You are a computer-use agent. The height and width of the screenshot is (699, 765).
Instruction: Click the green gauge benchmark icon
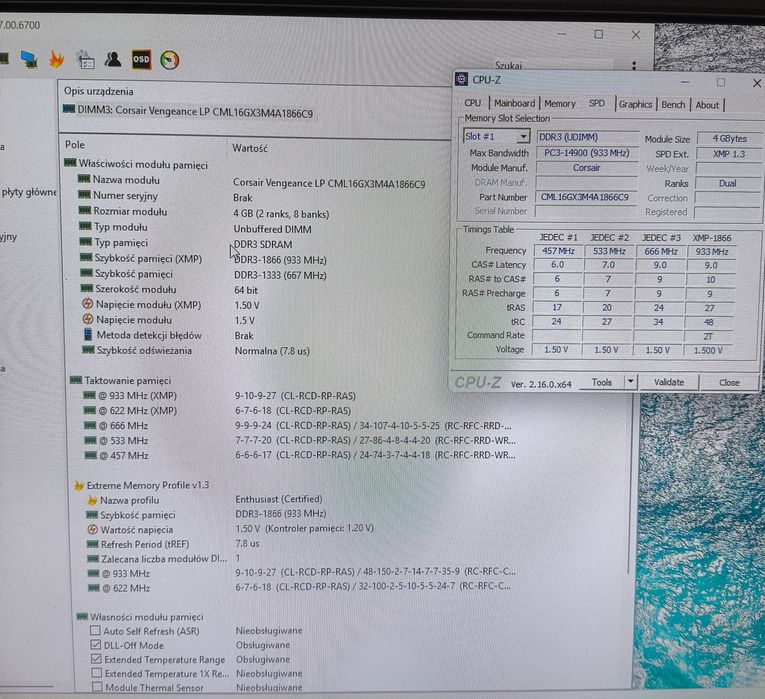click(169, 60)
